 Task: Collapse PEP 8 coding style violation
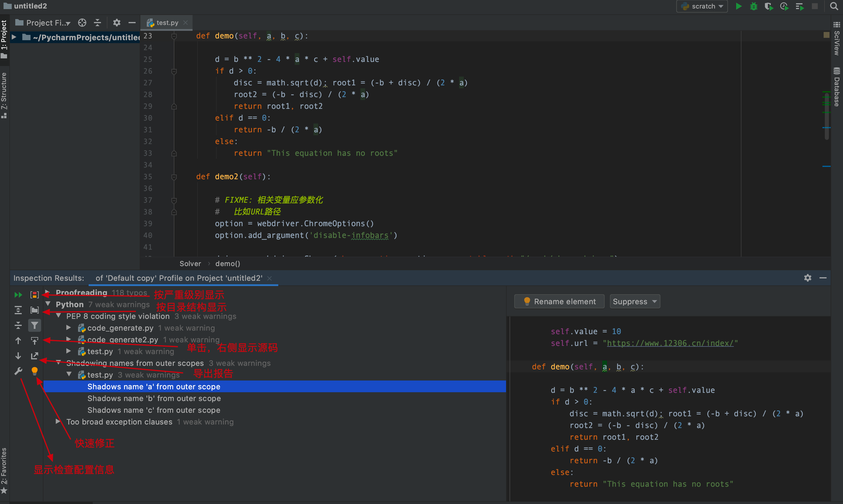tap(58, 316)
